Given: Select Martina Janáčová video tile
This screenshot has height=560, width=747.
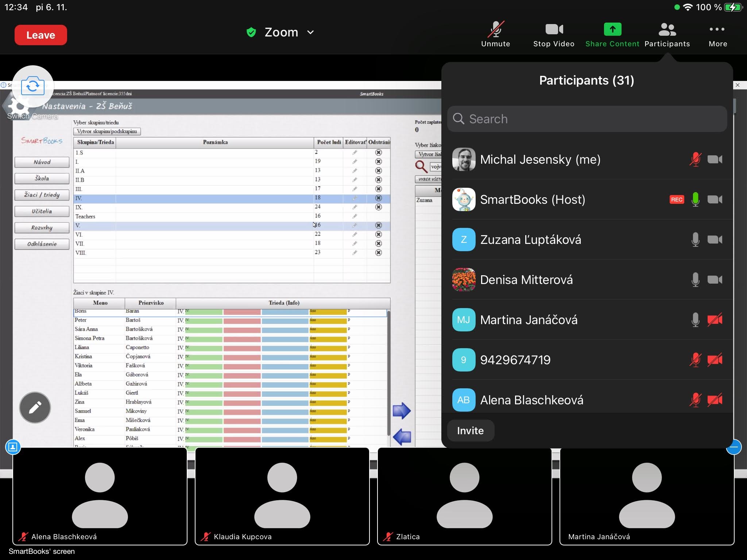Looking at the screenshot, I should [647, 496].
